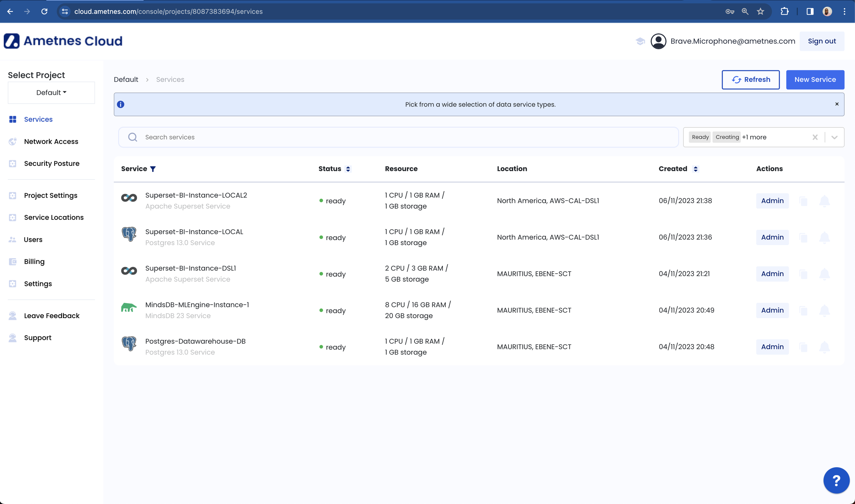Go to Billing in sidebar
The height and width of the screenshot is (504, 855).
point(34,261)
